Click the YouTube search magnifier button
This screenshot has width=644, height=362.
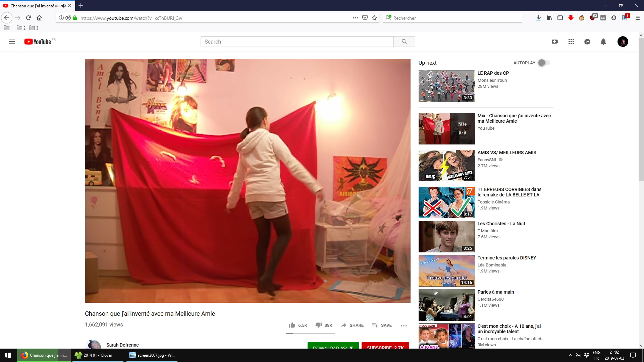[x=404, y=42]
